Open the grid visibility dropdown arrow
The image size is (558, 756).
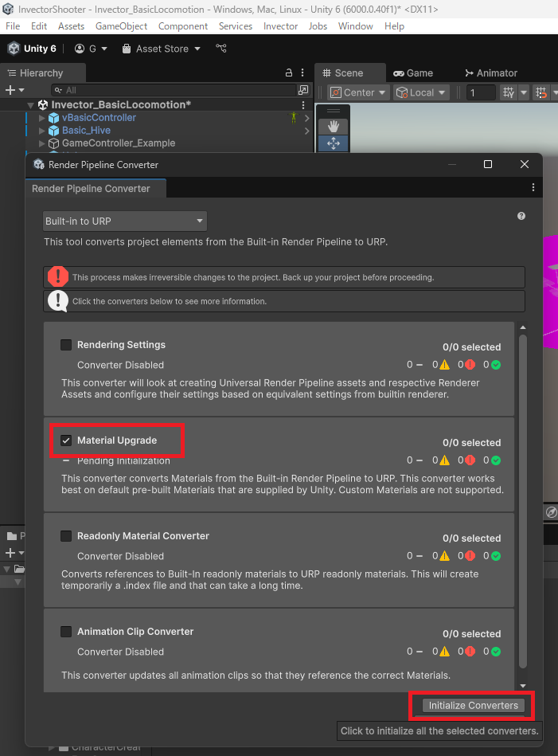point(523,92)
